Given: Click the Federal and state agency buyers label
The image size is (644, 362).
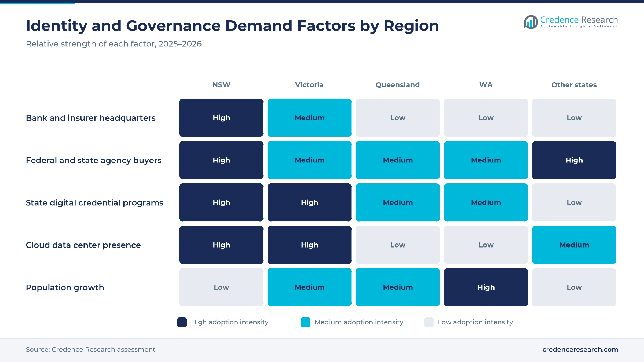Looking at the screenshot, I should tap(94, 160).
